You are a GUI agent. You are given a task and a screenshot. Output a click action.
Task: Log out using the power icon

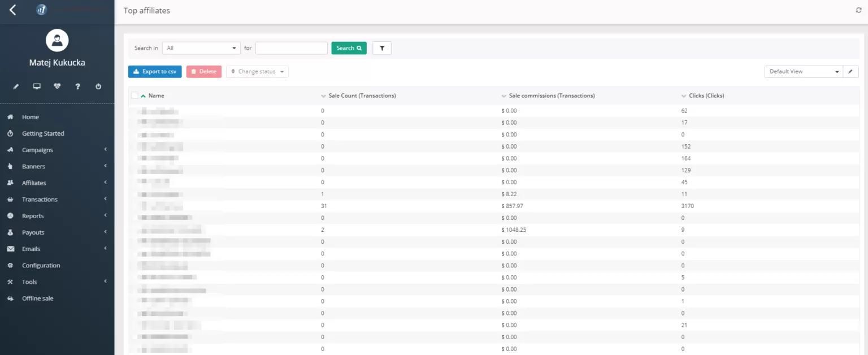pos(98,86)
